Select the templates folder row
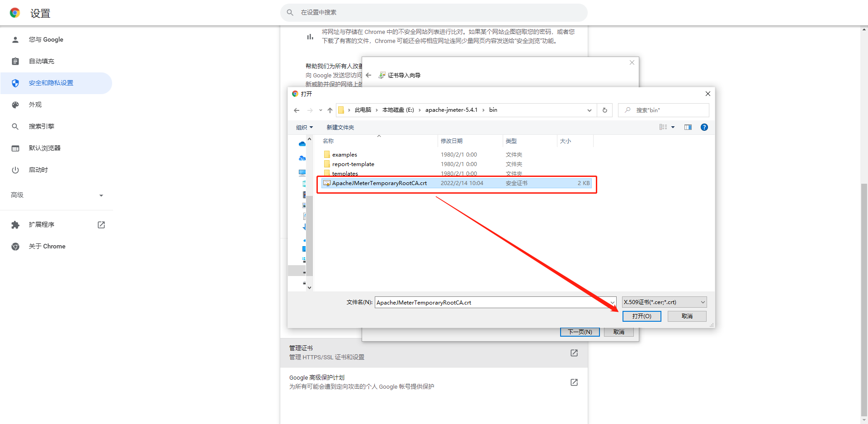Image resolution: width=868 pixels, height=424 pixels. pos(457,174)
